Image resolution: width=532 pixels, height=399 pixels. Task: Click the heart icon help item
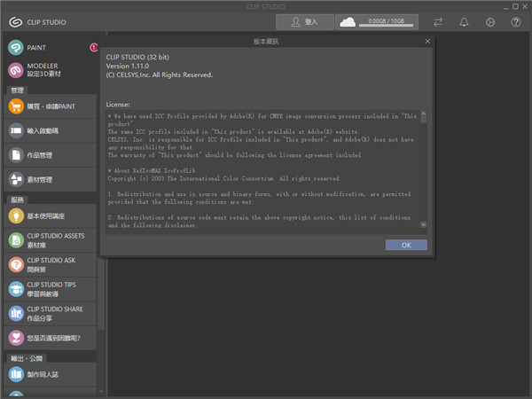51,339
